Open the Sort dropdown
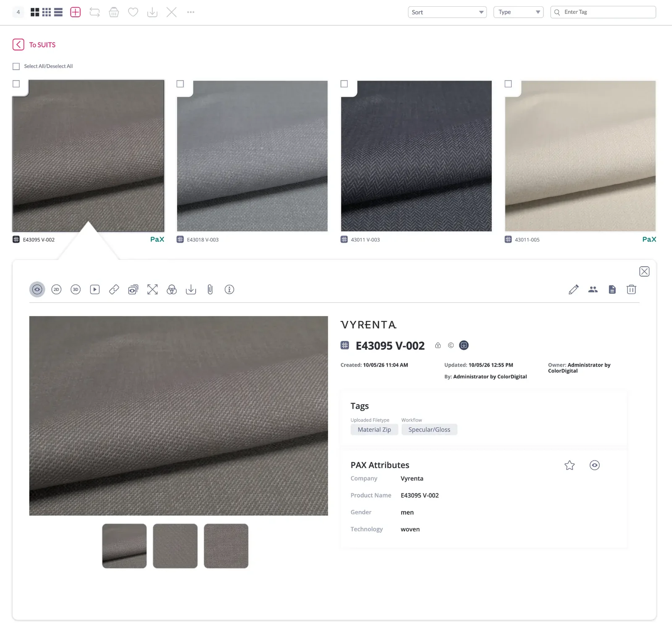The height and width of the screenshot is (629, 672). 447,12
